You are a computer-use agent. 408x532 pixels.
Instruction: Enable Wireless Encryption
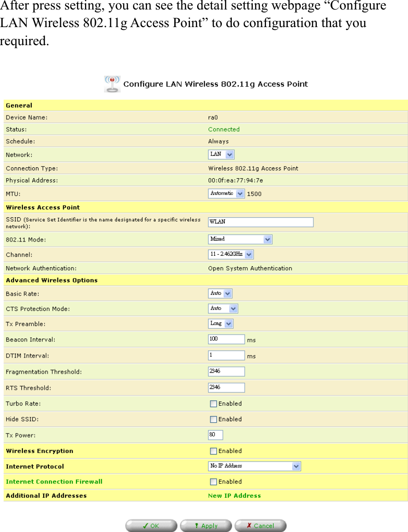coord(213,451)
